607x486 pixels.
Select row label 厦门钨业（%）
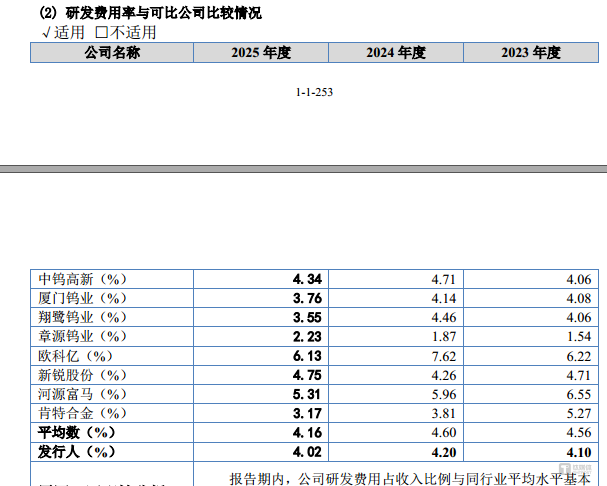point(82,298)
